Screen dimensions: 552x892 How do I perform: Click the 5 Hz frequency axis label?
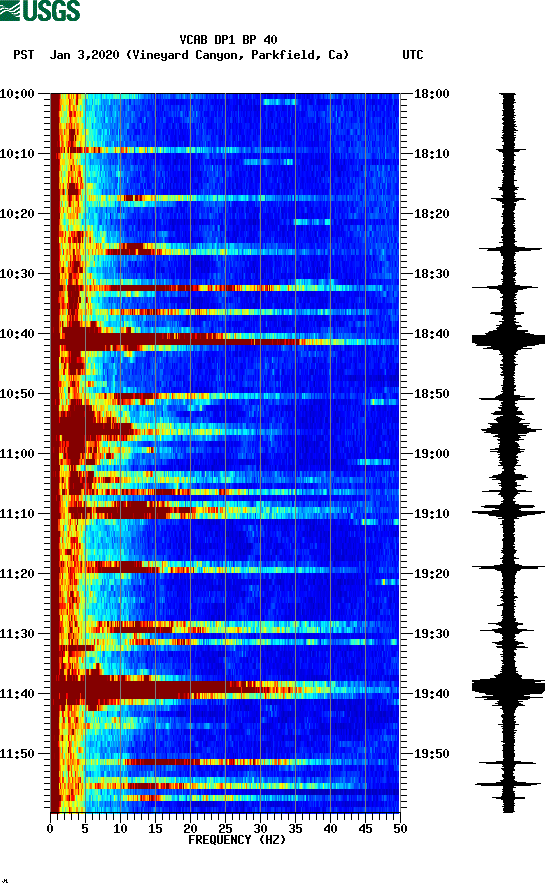point(85,828)
